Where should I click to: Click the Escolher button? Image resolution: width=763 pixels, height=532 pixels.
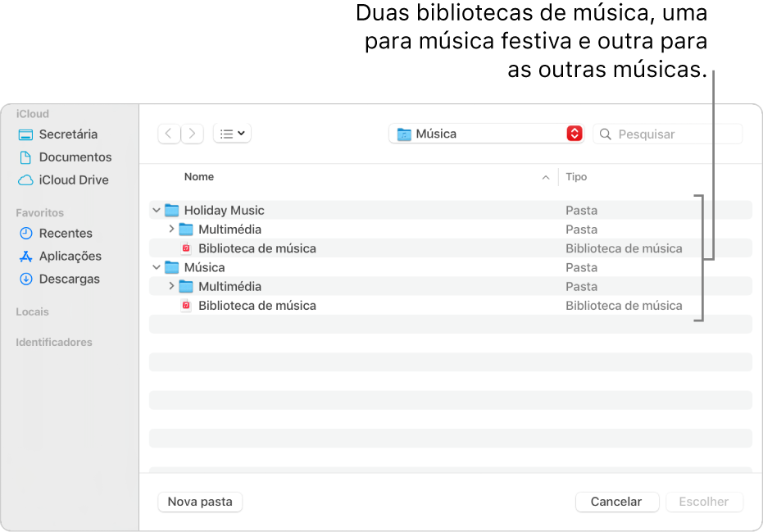click(x=704, y=502)
